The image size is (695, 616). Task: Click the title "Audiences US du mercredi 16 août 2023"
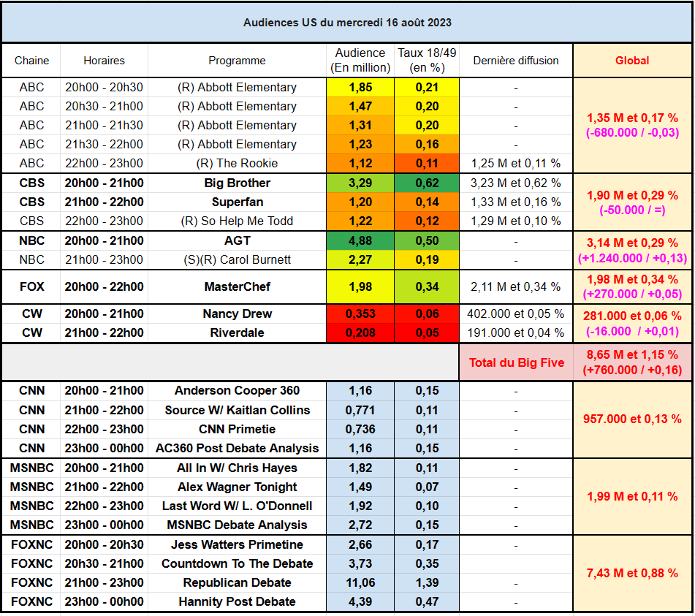347,23
